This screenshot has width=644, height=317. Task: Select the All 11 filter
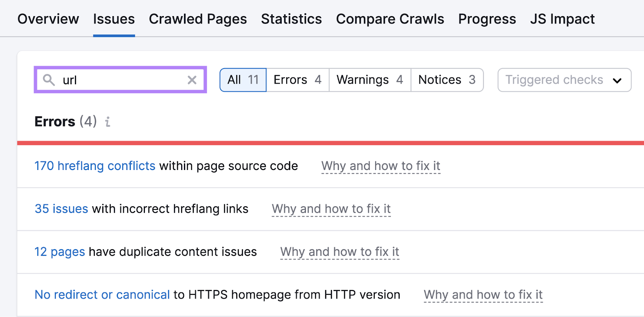(243, 80)
